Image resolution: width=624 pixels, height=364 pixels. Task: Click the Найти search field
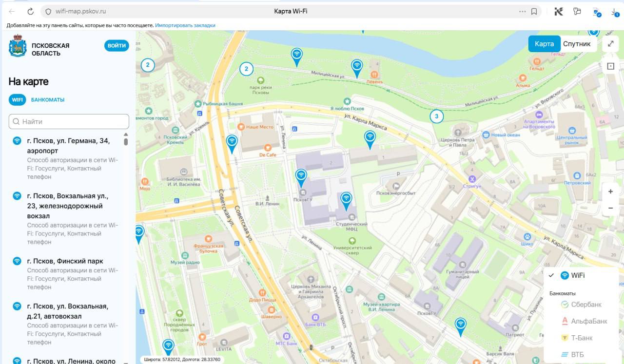[x=69, y=121]
